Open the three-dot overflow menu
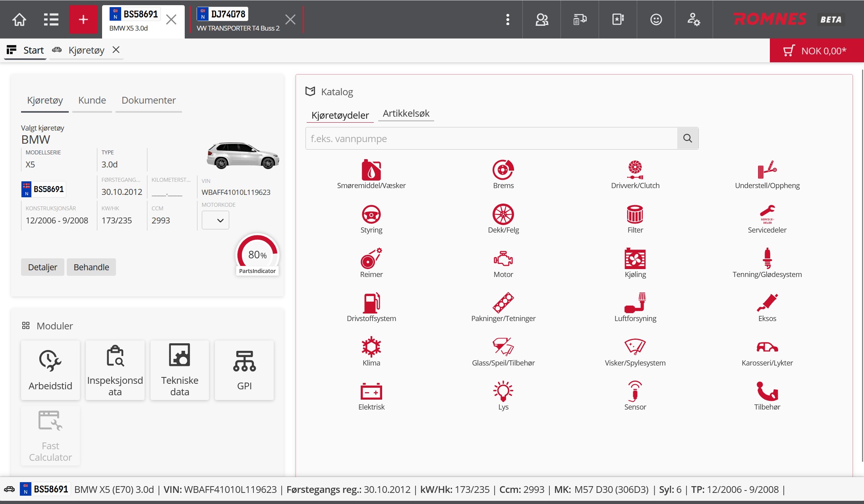 pos(507,19)
